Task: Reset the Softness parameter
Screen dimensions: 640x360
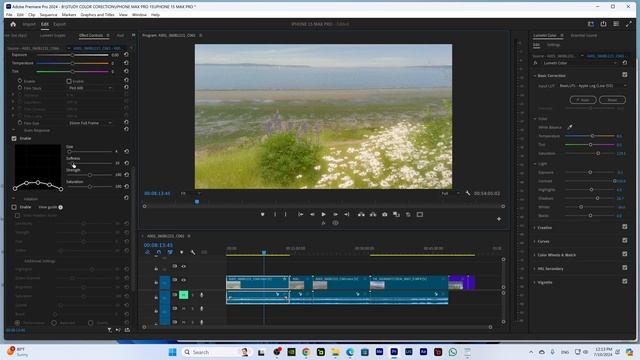Action: tap(127, 163)
